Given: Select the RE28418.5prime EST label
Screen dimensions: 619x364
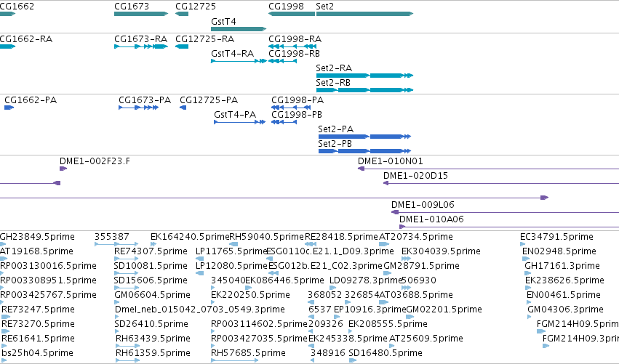Looking at the screenshot, I should [x=341, y=237].
